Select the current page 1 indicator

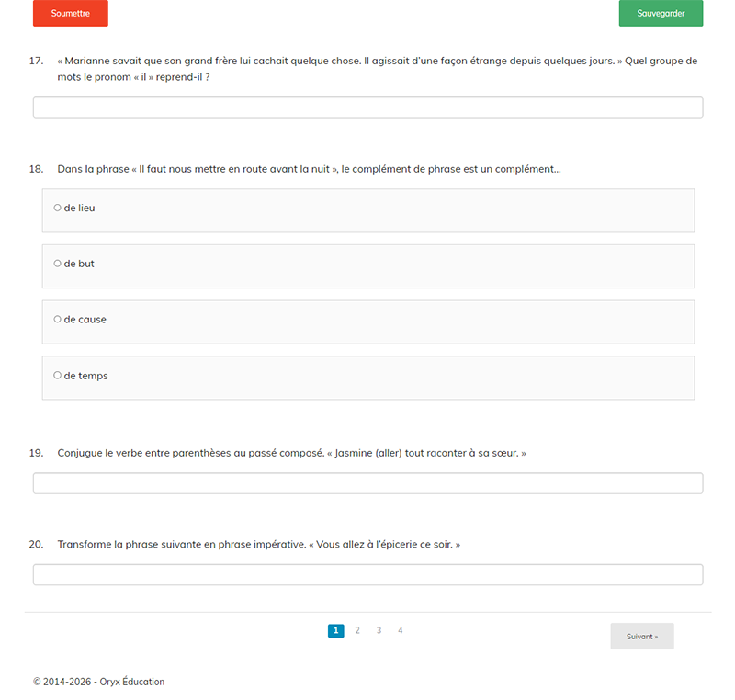[336, 630]
